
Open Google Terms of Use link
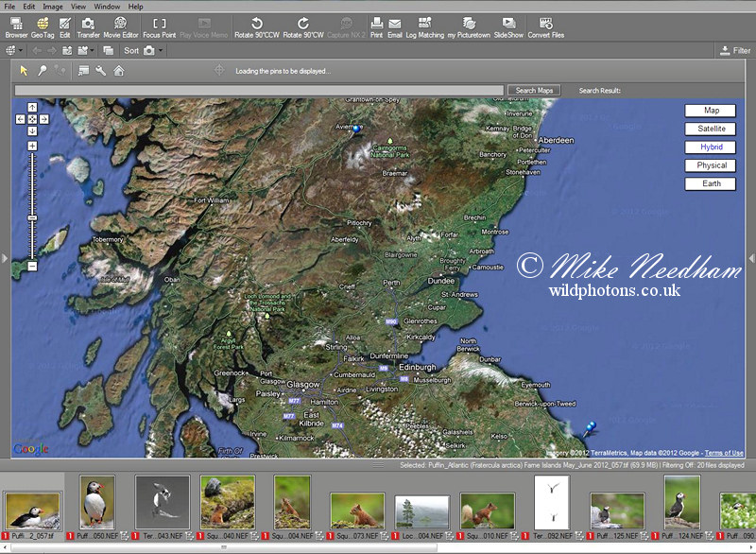724,453
